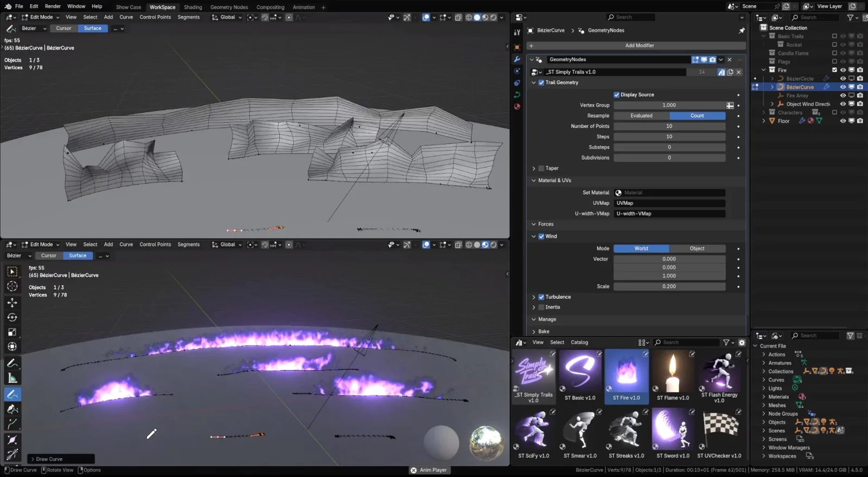Open the Render menu

tap(53, 7)
